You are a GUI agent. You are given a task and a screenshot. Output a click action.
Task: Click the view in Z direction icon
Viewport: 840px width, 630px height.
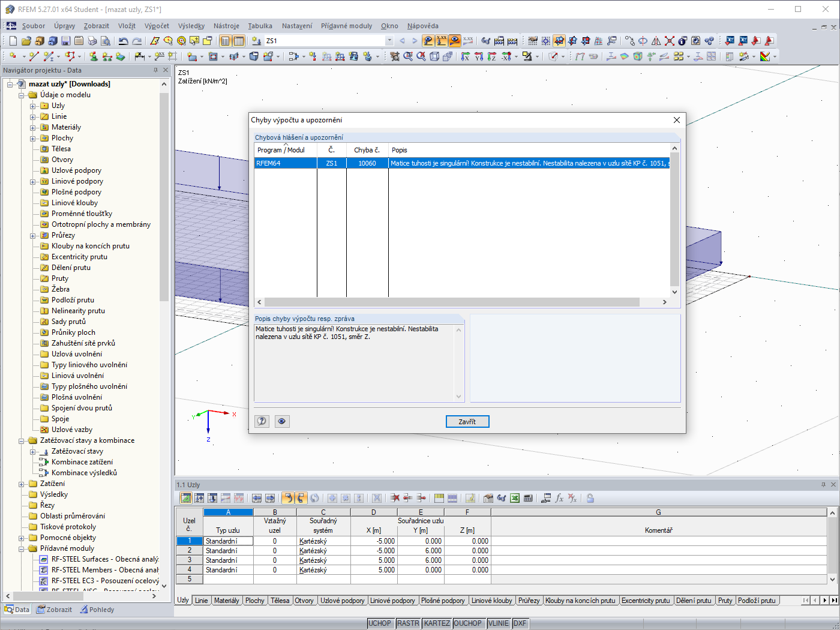492,56
